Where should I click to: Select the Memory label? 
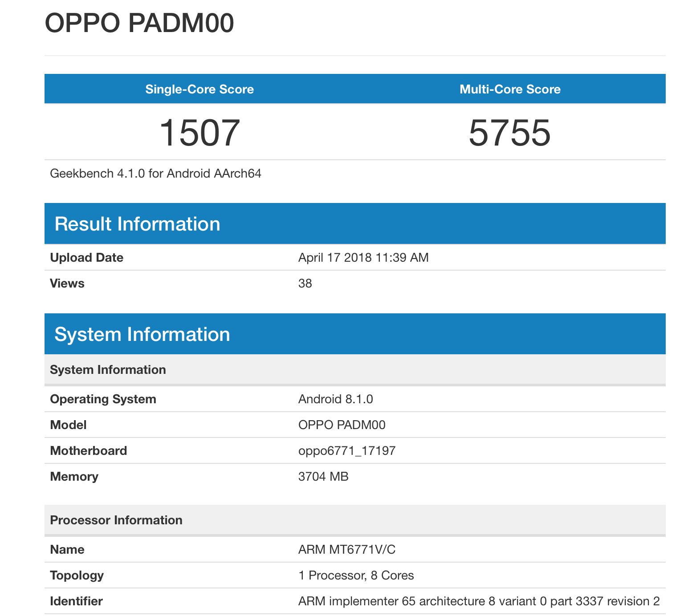point(74,477)
